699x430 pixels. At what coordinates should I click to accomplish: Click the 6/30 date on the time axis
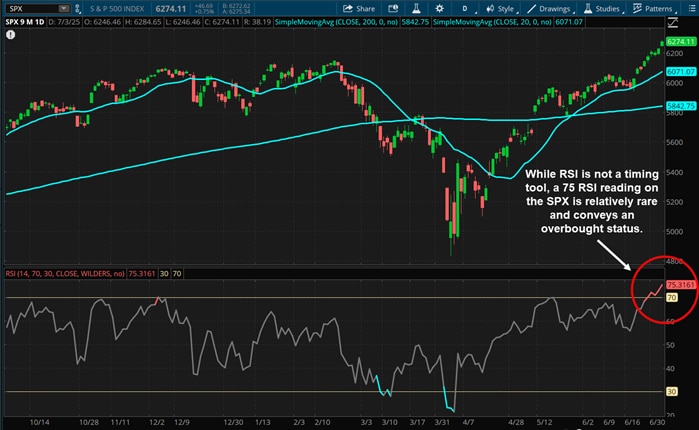coord(657,422)
